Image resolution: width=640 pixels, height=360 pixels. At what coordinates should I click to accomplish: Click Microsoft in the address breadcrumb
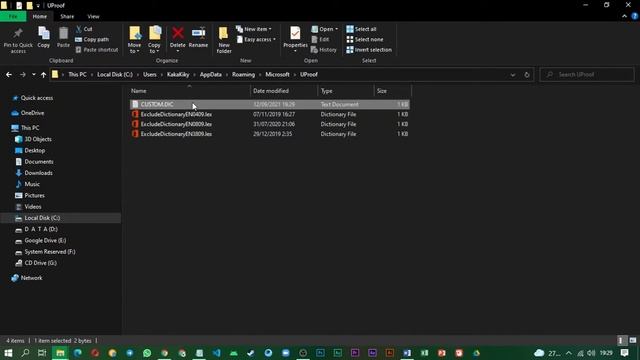(x=277, y=75)
